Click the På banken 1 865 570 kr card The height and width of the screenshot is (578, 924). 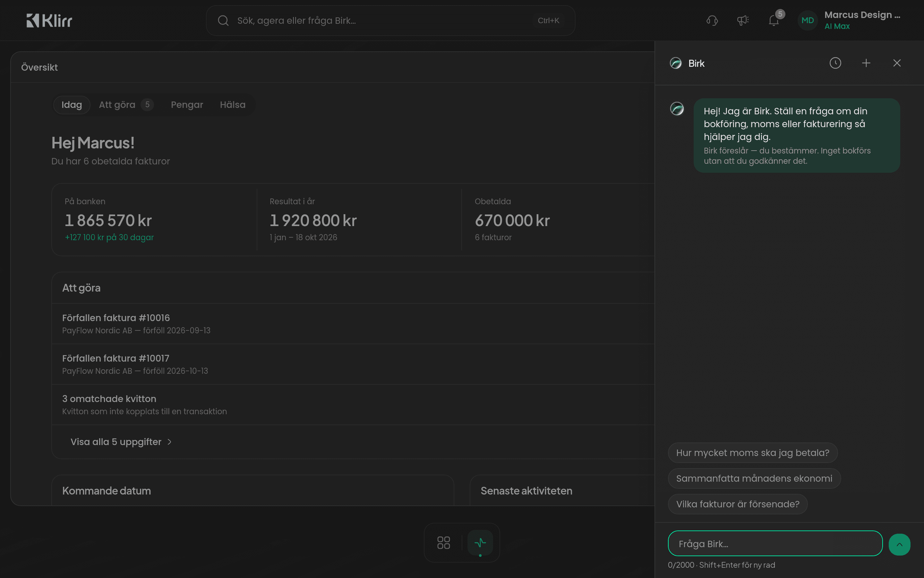154,220
